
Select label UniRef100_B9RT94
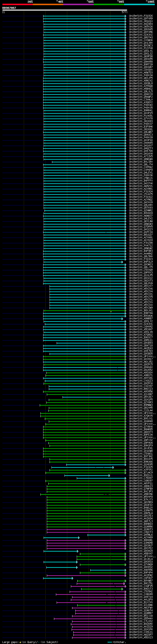coord(141,313)
